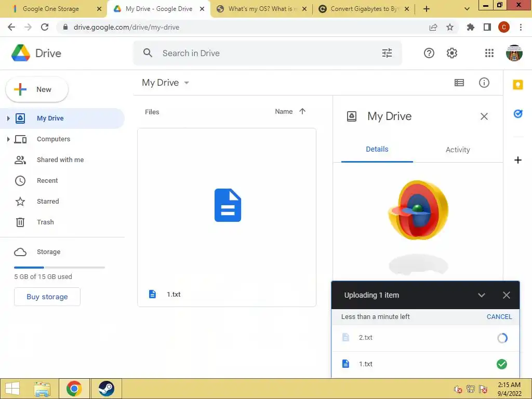Expand My Drive tree arrow
This screenshot has height=399, width=532.
pos(8,118)
